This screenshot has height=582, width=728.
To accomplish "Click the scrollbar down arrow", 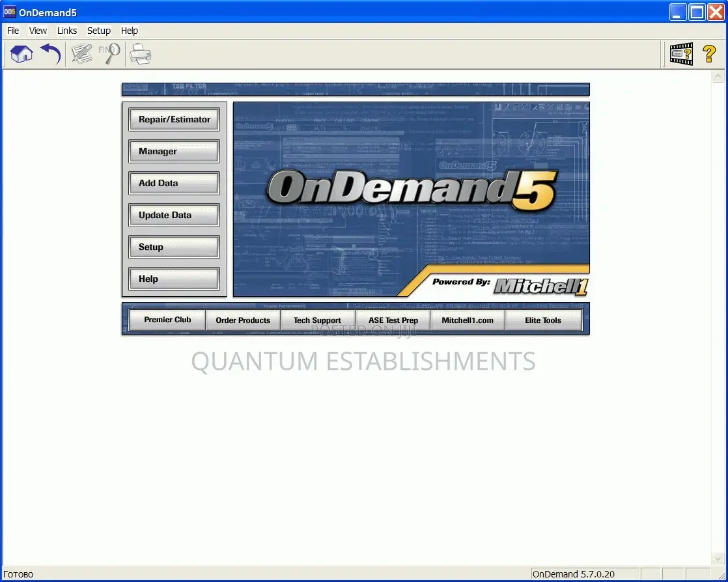I will 718,559.
